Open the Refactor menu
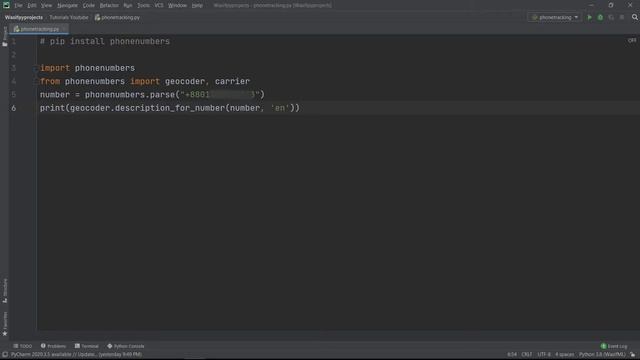 coord(109,5)
